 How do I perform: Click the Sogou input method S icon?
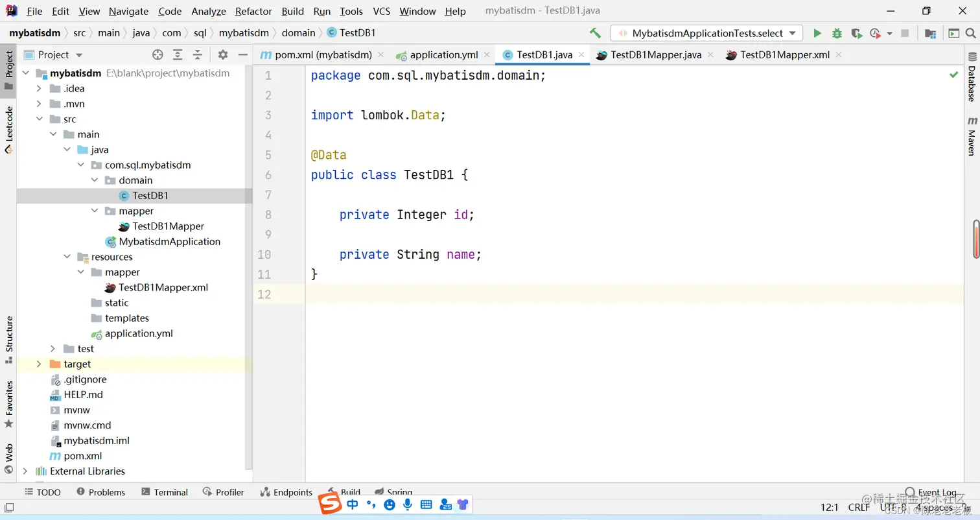coord(331,504)
